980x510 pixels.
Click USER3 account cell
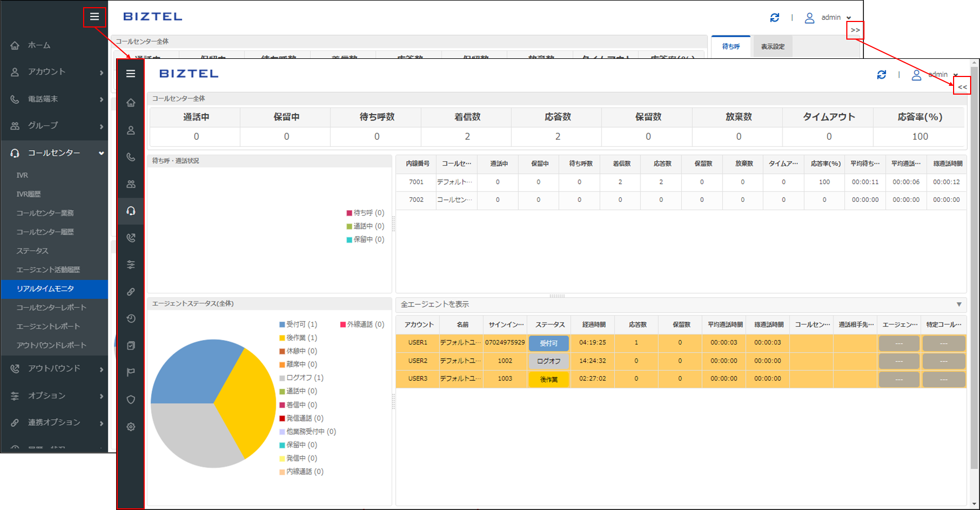pos(418,379)
